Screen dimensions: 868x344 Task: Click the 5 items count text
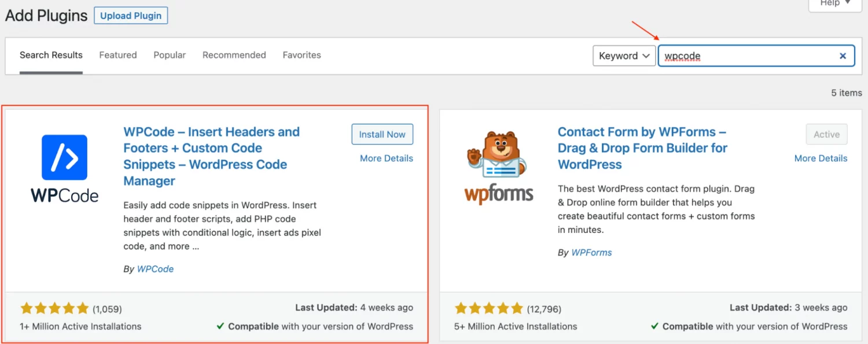847,93
